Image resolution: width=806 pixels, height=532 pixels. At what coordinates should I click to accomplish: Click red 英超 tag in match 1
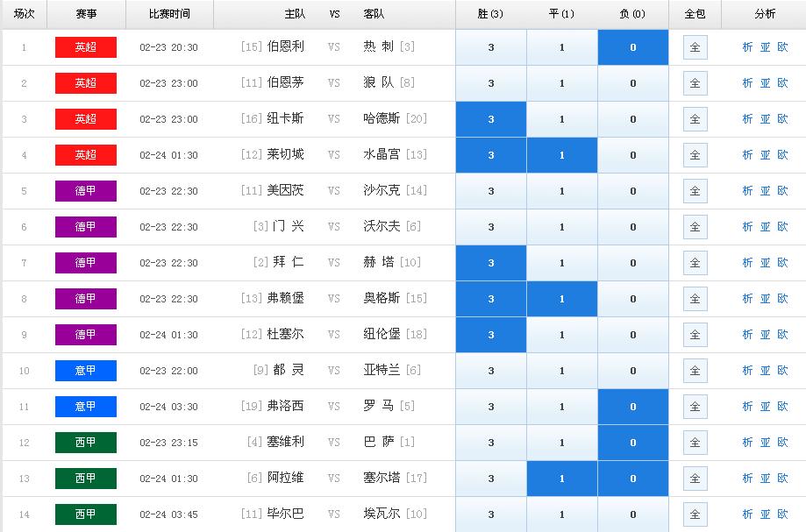pos(86,47)
